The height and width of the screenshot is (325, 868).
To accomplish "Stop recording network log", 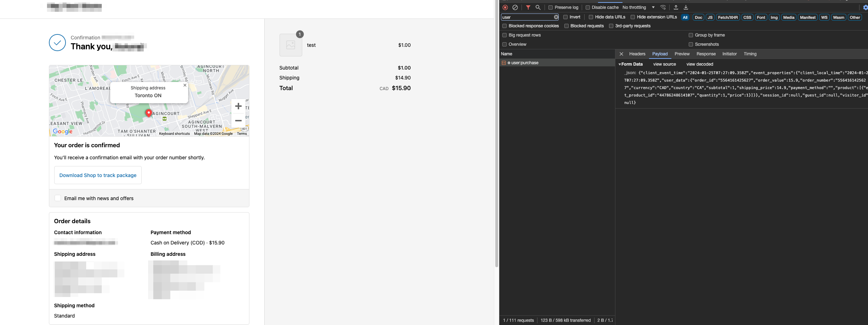I will [x=505, y=7].
